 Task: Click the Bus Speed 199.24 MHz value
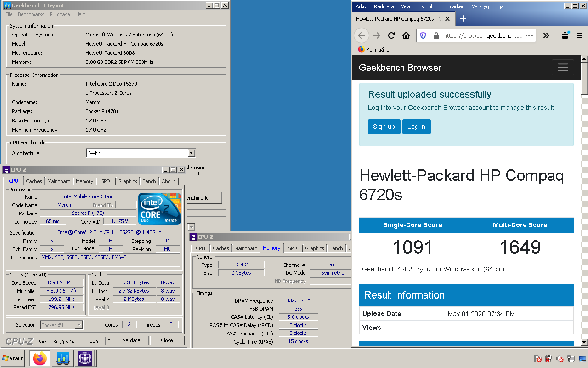(62, 299)
